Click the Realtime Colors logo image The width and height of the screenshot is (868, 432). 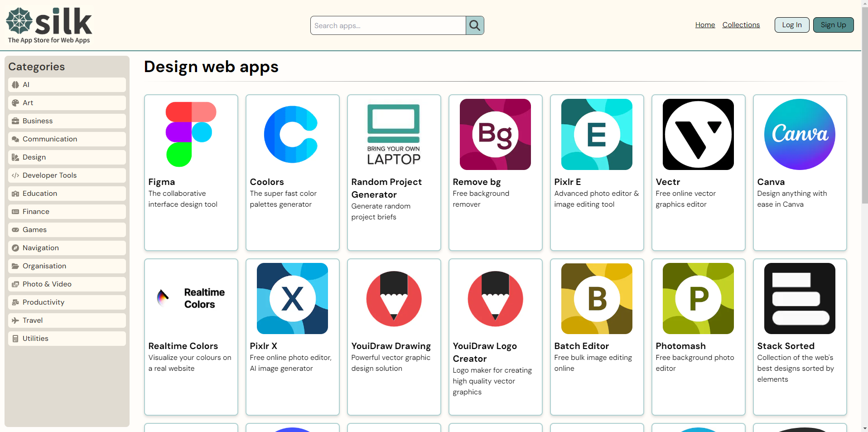click(x=191, y=298)
